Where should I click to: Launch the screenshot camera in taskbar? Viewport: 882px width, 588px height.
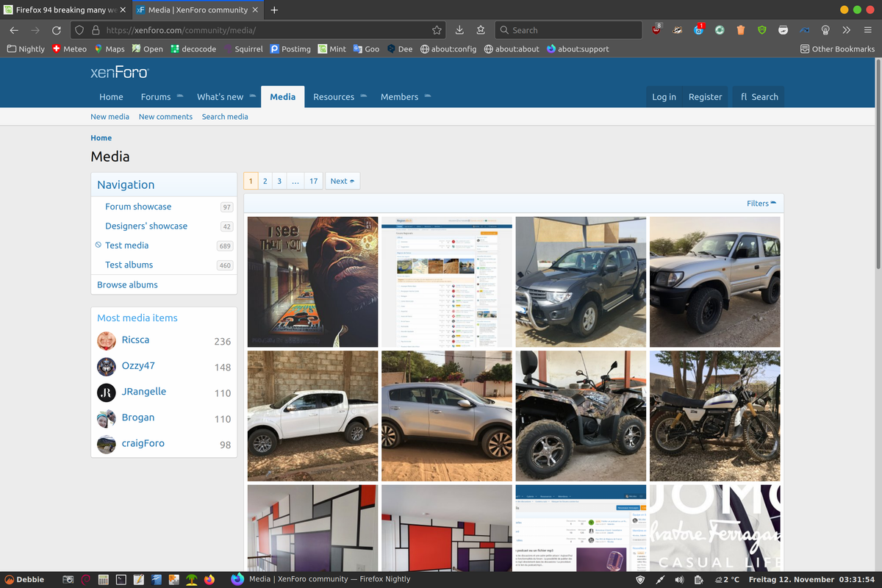68,579
